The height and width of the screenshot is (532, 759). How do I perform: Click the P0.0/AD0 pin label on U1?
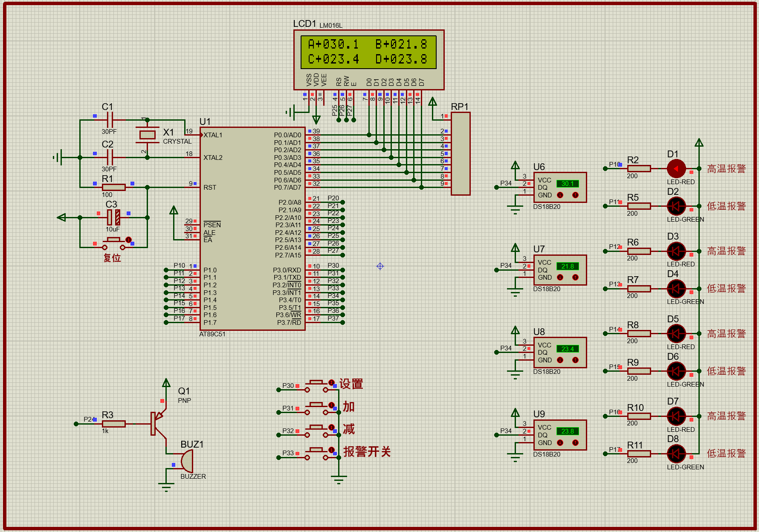[287, 135]
